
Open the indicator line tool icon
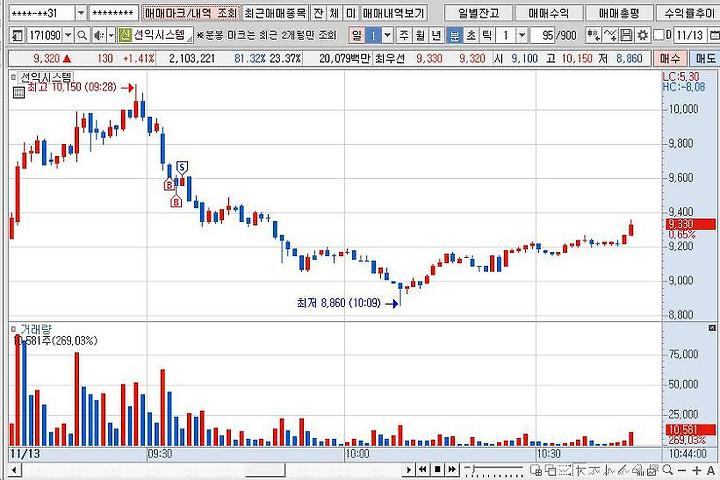tap(610, 35)
